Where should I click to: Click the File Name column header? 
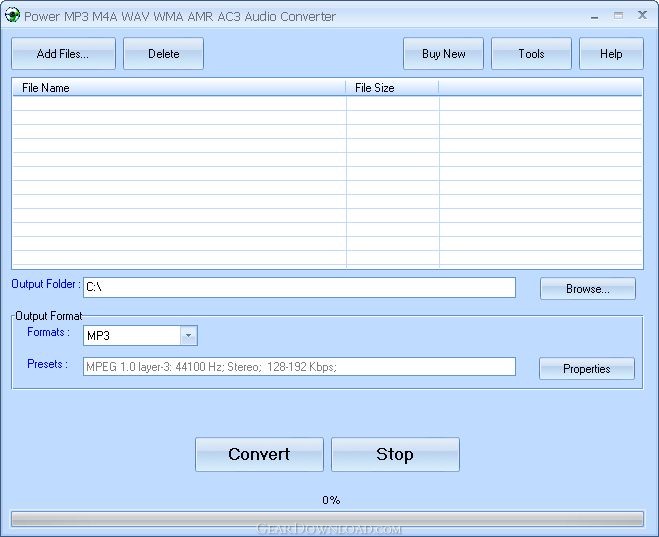click(179, 87)
